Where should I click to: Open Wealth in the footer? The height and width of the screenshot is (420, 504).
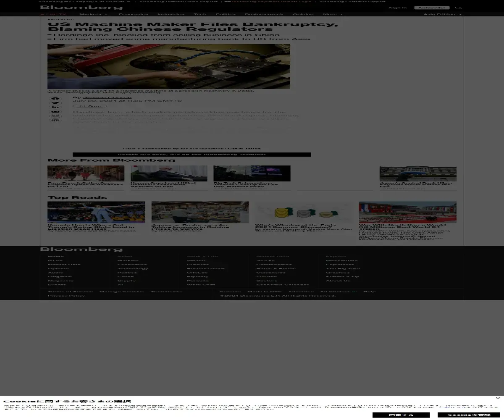(x=196, y=260)
